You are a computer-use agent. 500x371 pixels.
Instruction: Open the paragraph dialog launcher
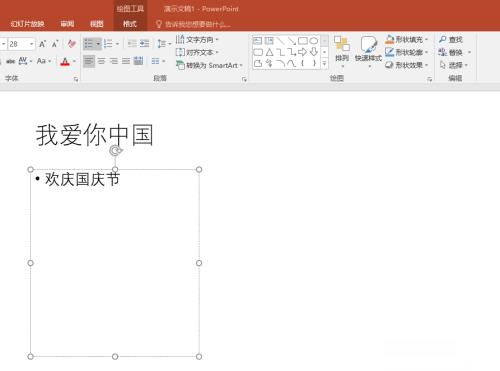pyautogui.click(x=244, y=79)
